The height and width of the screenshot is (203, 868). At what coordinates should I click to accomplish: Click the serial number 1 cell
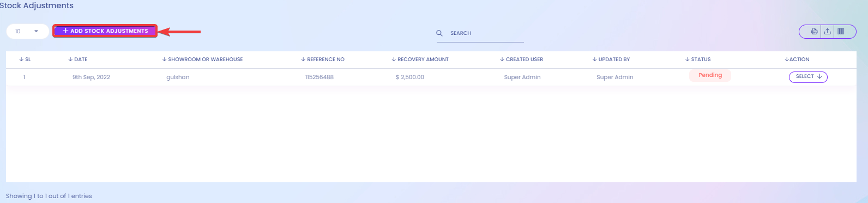coord(24,77)
